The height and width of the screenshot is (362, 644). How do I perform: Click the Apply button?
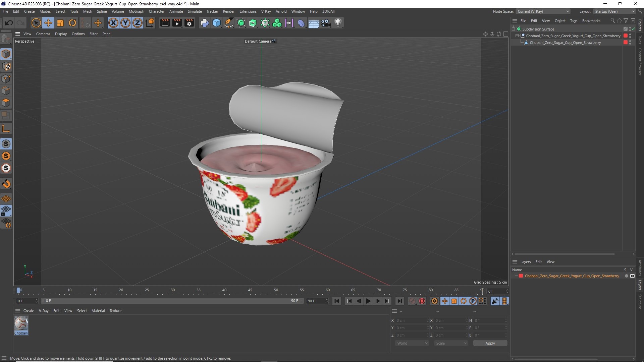pos(490,343)
